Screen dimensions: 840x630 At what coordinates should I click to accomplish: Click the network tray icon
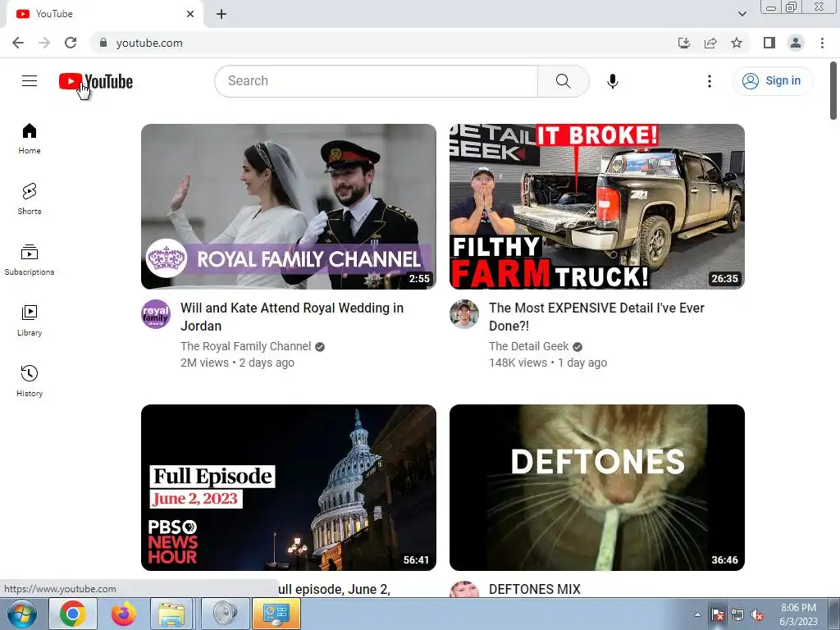737,615
